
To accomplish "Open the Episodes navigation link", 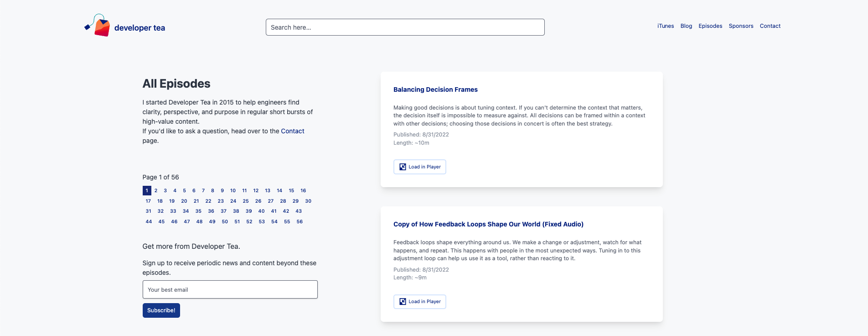I will pos(710,26).
